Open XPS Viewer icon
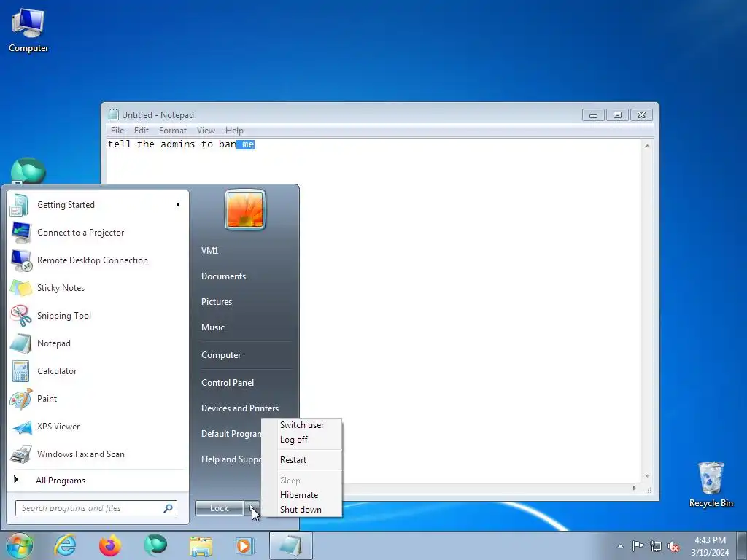 tap(21, 426)
